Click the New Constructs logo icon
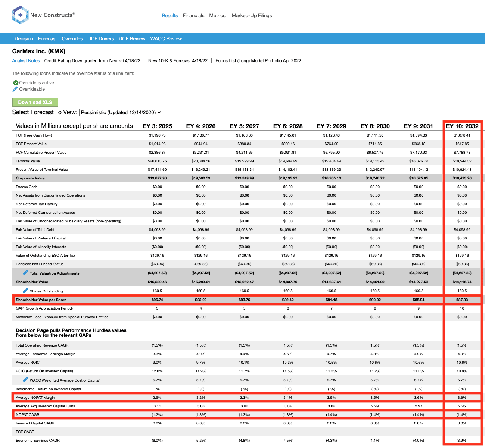 click(20, 15)
